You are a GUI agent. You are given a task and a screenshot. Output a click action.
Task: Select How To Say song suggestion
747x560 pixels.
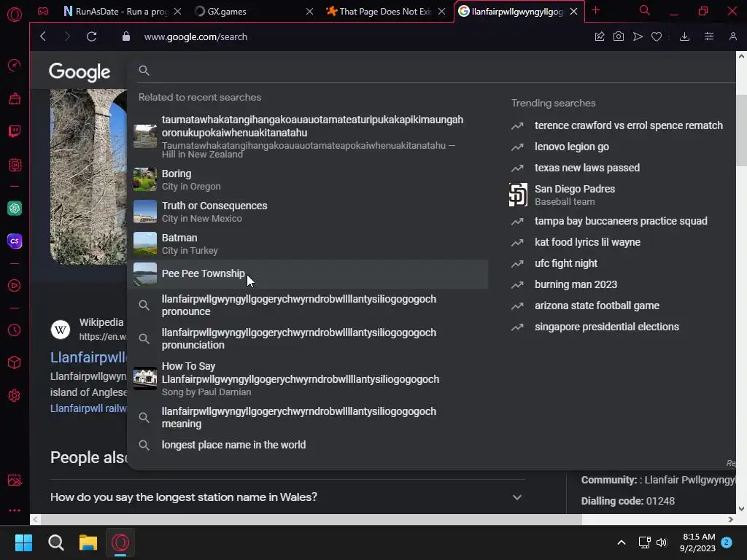click(x=309, y=378)
